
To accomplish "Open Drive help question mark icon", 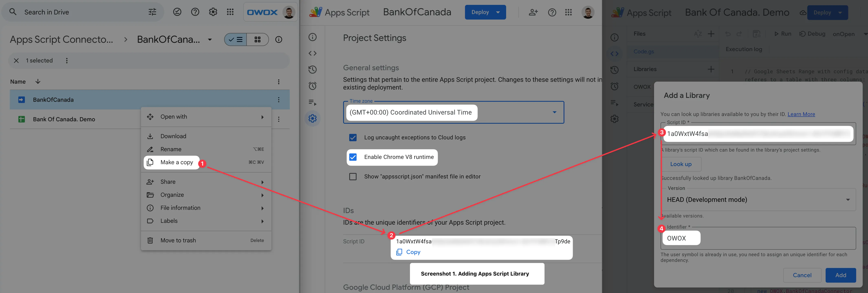I will tap(195, 12).
